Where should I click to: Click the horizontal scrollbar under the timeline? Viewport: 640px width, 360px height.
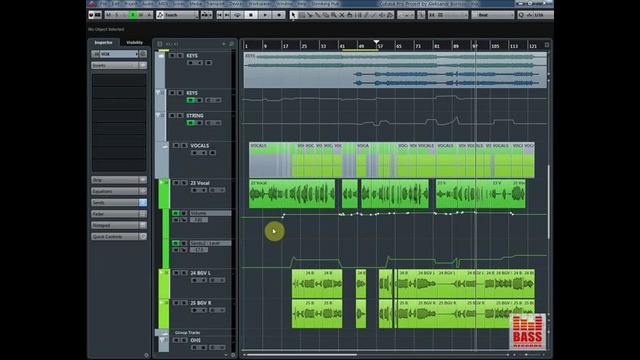click(302, 355)
